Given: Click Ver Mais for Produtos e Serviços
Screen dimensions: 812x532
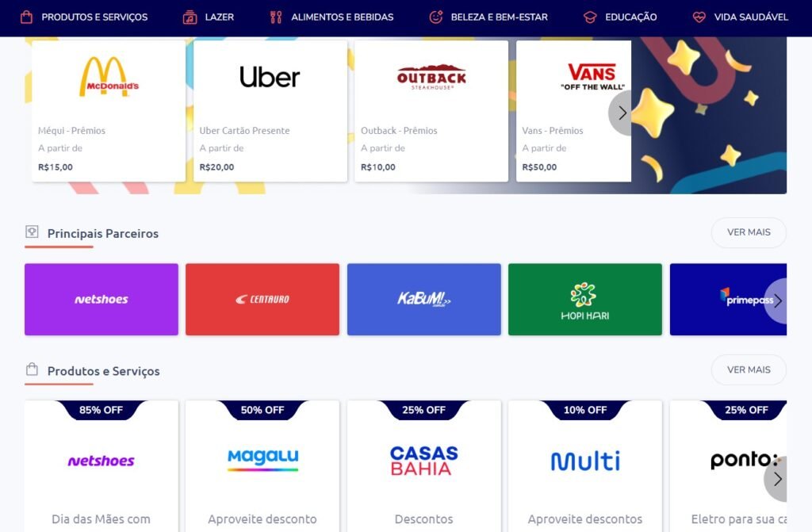Looking at the screenshot, I should click(x=749, y=369).
